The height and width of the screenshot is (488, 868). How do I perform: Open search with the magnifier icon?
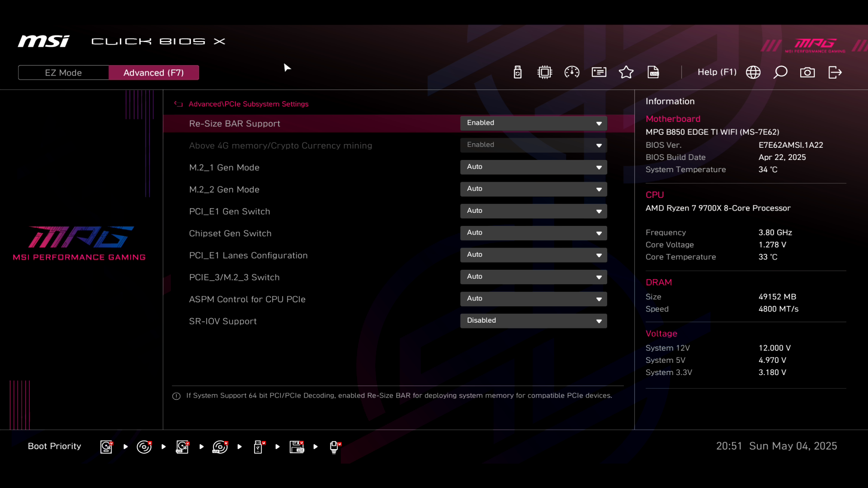click(x=780, y=72)
